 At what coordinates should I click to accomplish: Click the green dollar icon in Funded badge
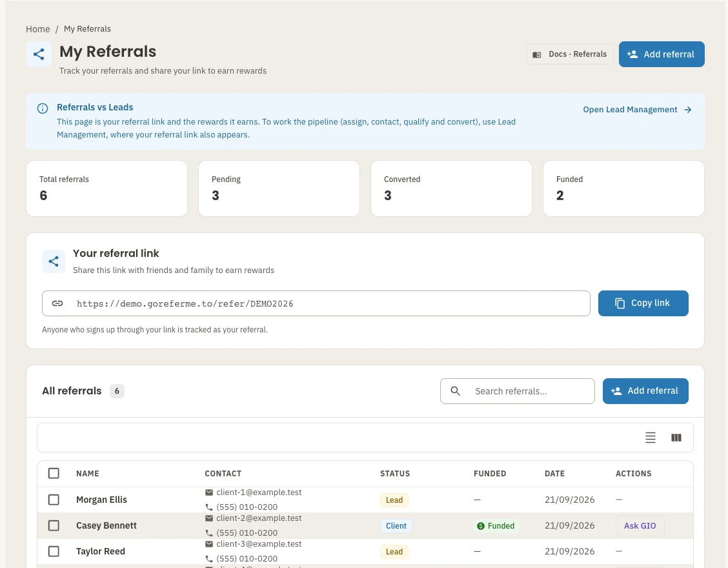tap(481, 526)
